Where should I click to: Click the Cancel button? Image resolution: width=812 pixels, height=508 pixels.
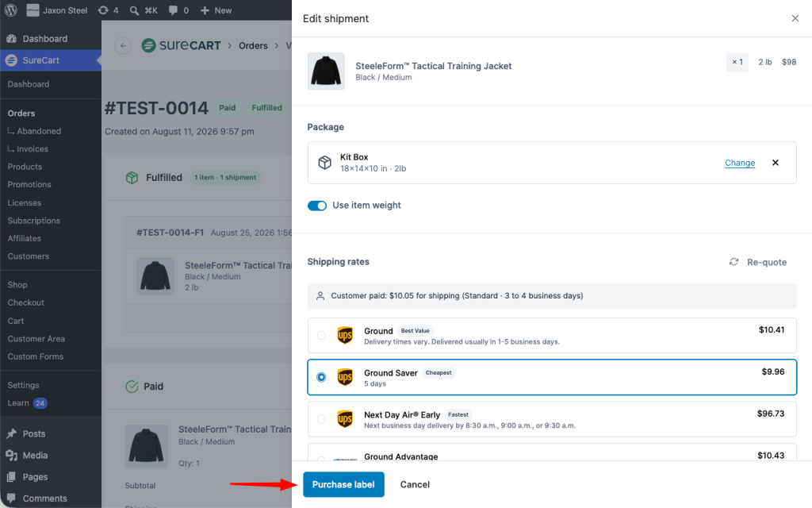pyautogui.click(x=415, y=485)
